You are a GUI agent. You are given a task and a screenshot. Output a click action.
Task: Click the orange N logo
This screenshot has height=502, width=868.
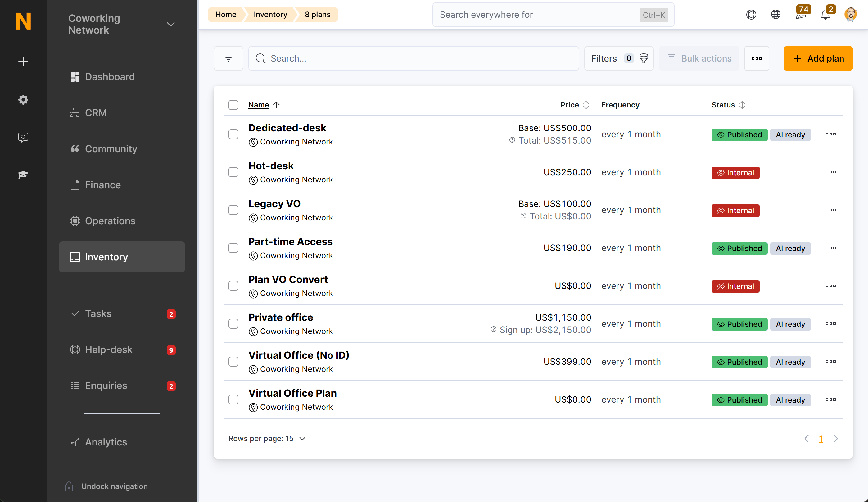pos(23,21)
